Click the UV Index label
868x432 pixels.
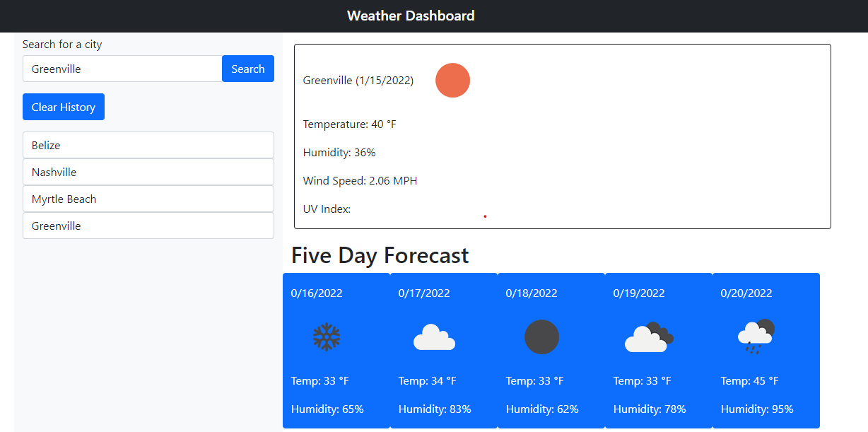pos(327,209)
